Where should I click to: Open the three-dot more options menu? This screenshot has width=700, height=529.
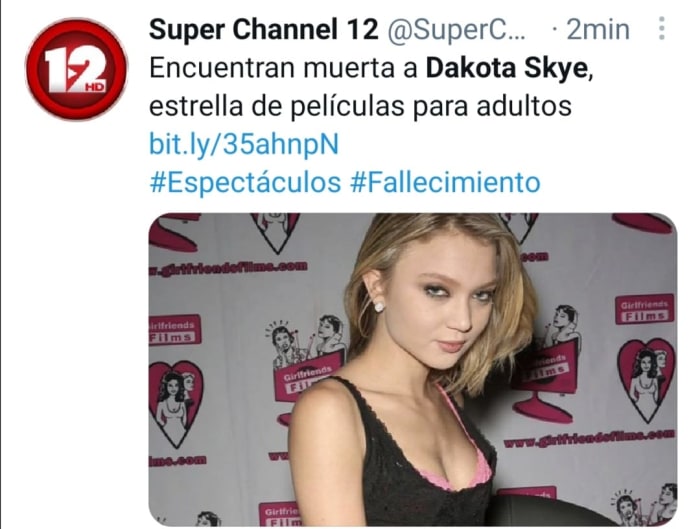[x=662, y=28]
